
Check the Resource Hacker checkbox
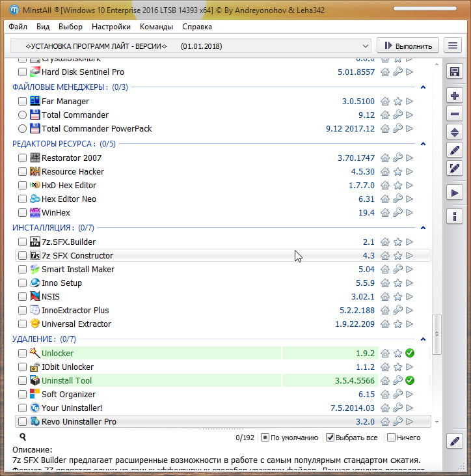(23, 172)
